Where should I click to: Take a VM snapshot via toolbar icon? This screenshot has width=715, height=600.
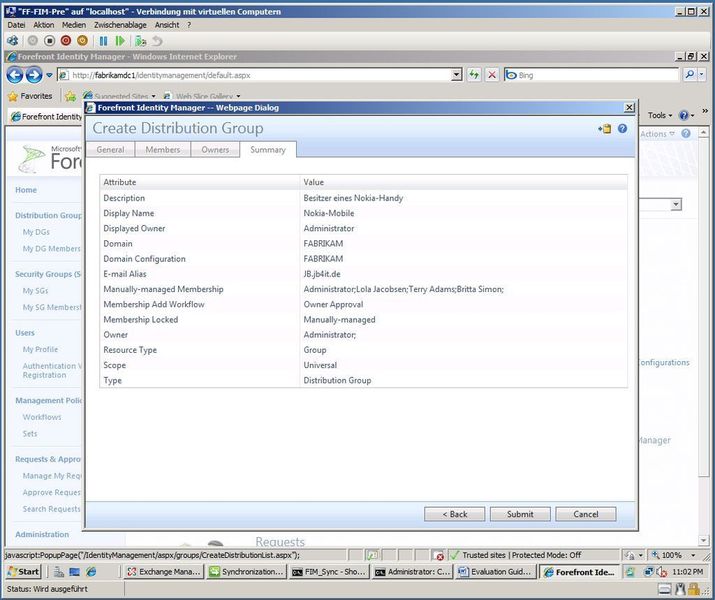140,41
